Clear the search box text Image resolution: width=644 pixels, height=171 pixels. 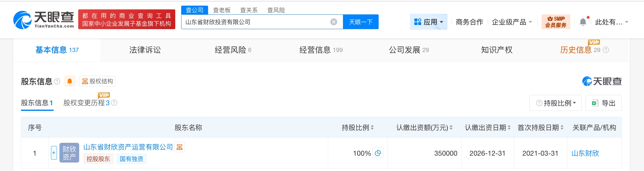point(334,22)
